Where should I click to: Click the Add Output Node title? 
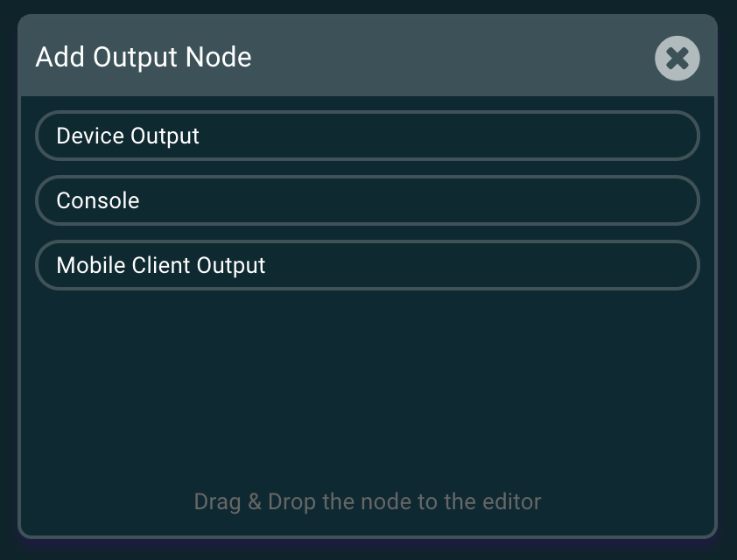[x=143, y=57]
